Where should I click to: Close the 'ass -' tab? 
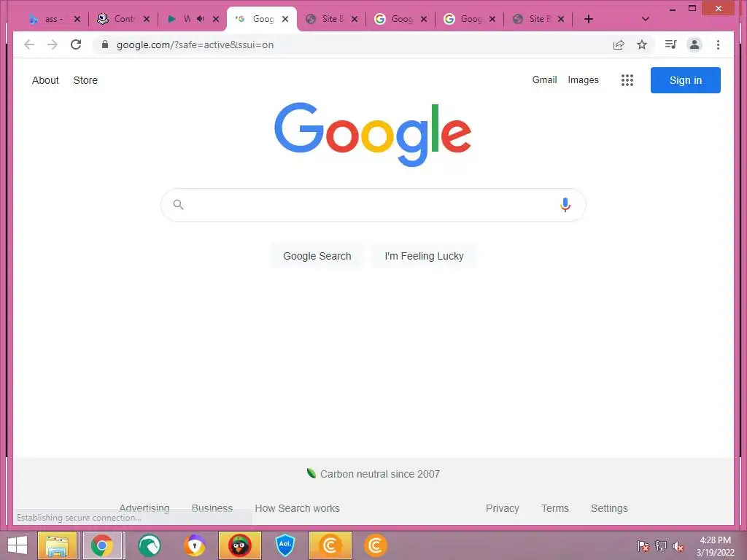(x=77, y=19)
